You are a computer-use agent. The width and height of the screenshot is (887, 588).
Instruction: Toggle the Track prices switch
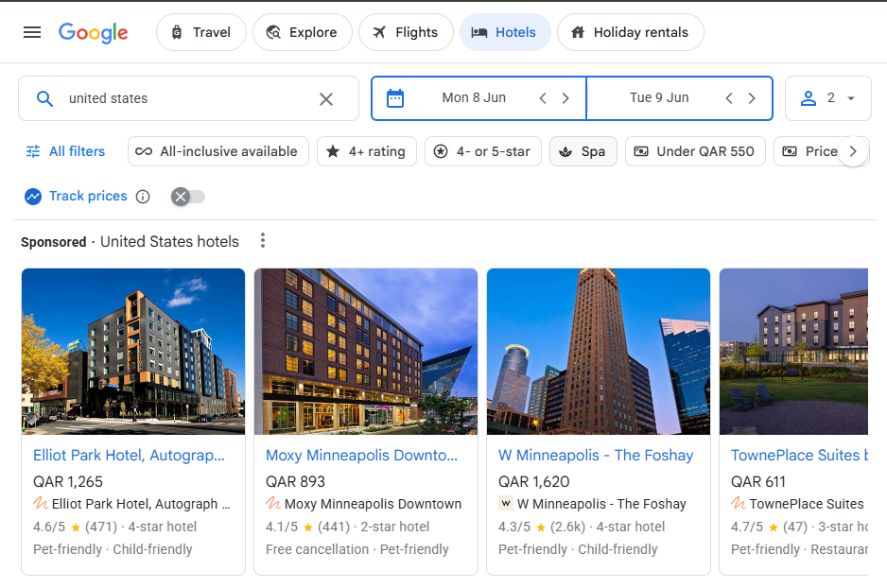[188, 197]
